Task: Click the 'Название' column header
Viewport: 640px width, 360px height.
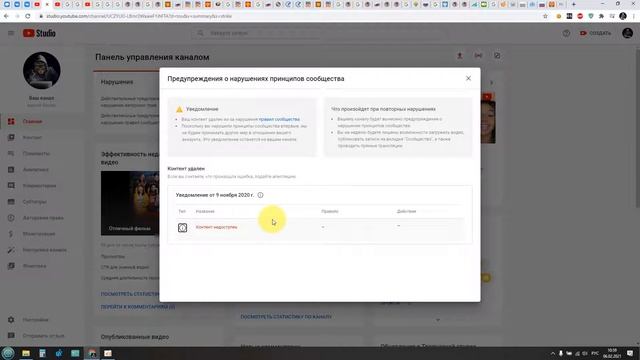Action: click(x=205, y=211)
